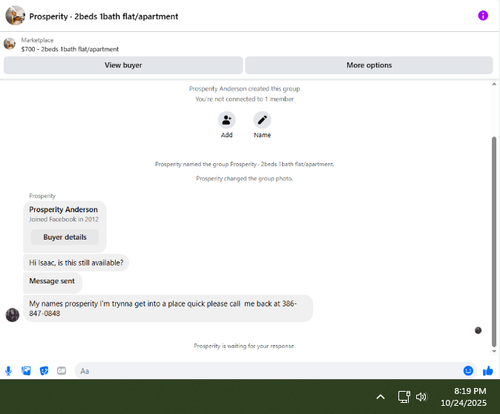The image size is (500, 414).
Task: Attach a photo using image icon
Action: coord(26,371)
